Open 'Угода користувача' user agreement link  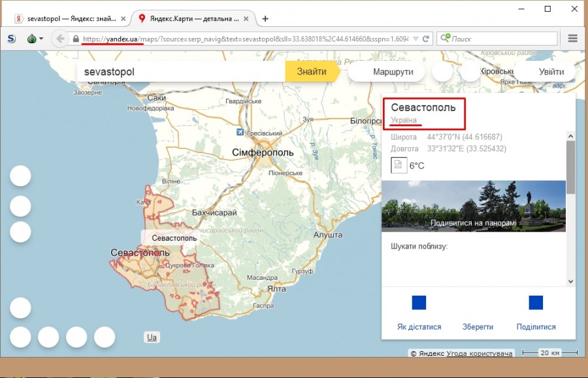point(480,353)
